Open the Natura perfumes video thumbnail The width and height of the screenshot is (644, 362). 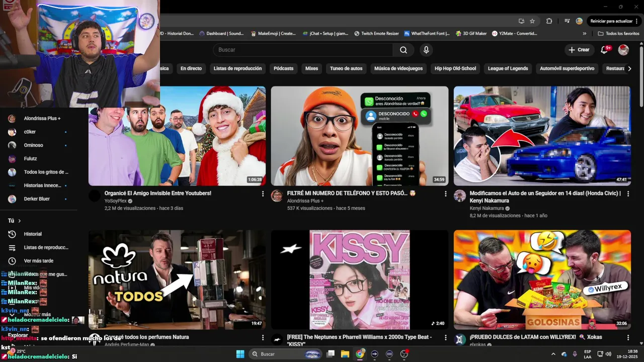click(x=177, y=280)
